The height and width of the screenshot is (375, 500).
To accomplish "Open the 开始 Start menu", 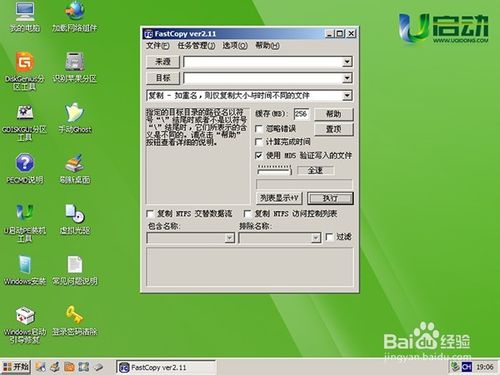I will (x=16, y=367).
